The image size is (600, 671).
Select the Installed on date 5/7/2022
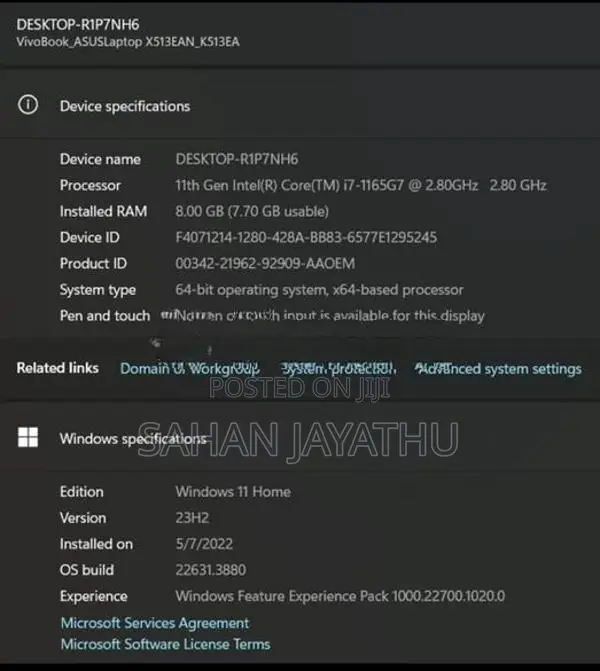tap(204, 544)
